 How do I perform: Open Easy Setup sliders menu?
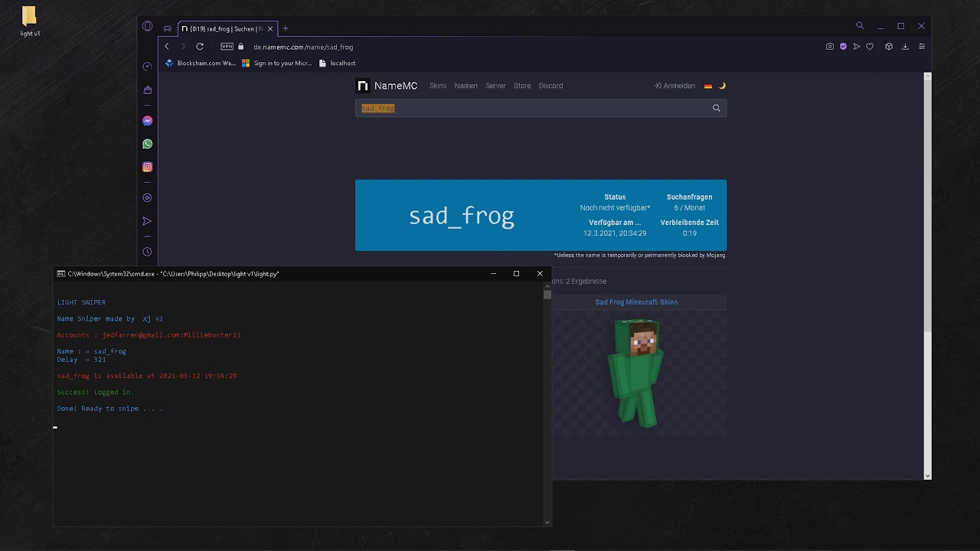pos(922,47)
